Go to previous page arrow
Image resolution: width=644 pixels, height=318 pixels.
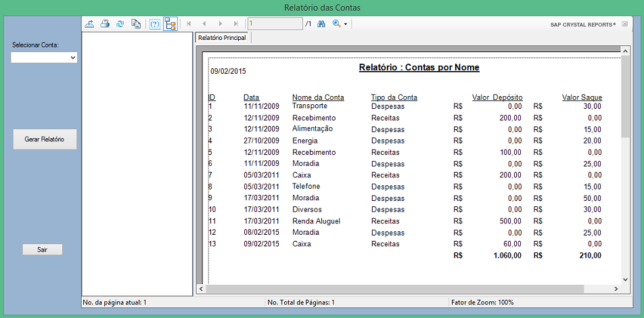204,24
